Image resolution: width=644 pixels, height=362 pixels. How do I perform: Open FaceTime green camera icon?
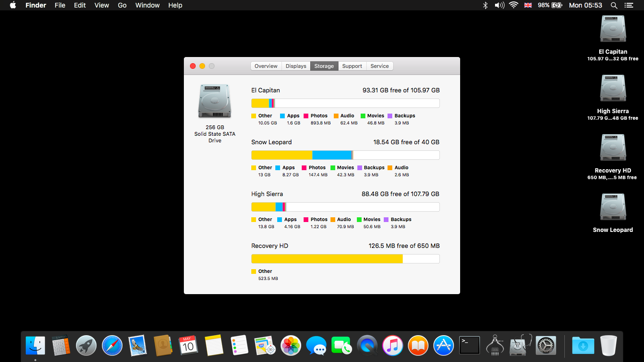tap(342, 346)
